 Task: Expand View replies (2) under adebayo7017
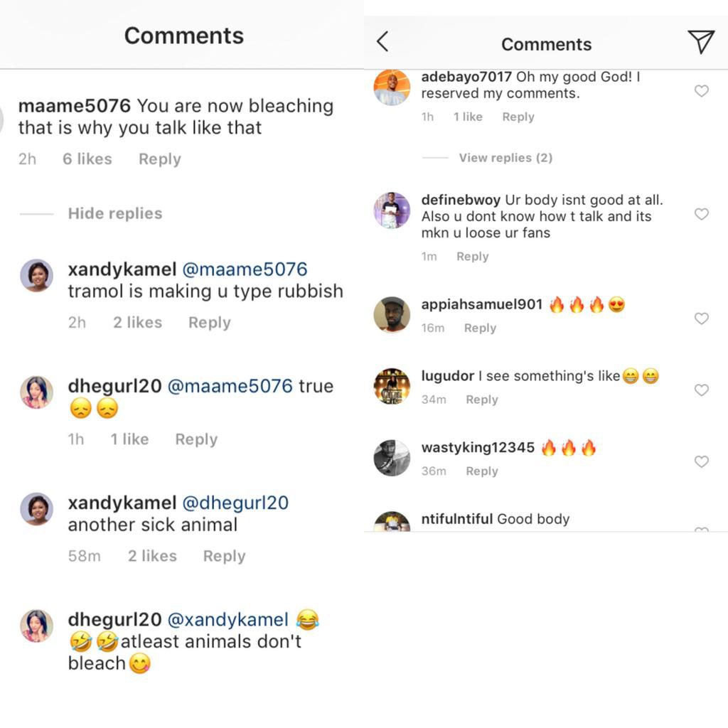coord(505,158)
